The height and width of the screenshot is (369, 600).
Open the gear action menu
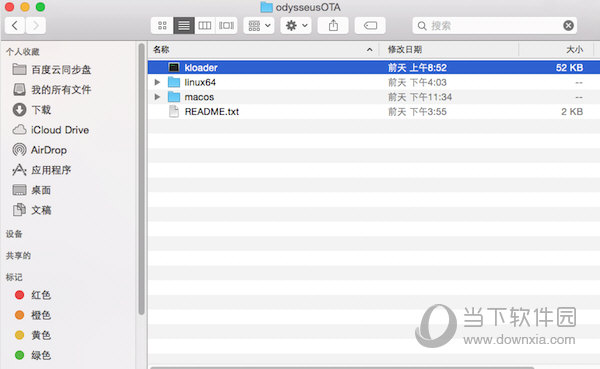coord(296,26)
